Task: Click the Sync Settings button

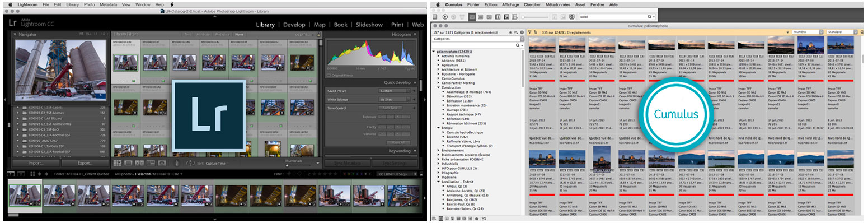Action: [x=395, y=163]
